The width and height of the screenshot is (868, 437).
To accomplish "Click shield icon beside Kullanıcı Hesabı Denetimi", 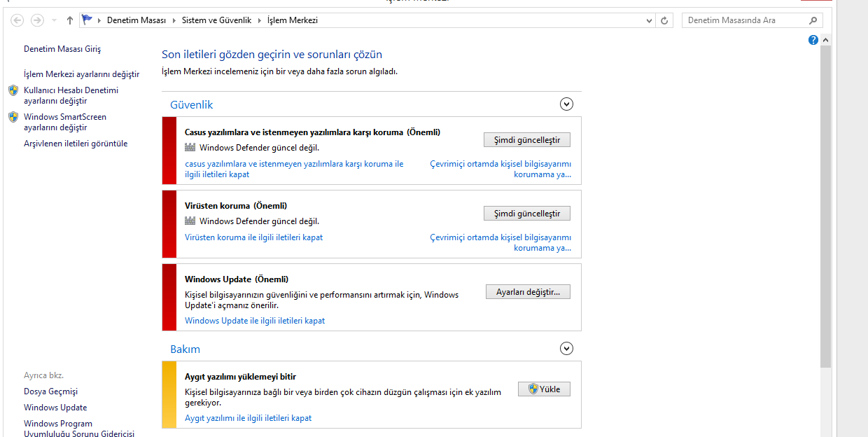I will pyautogui.click(x=13, y=90).
